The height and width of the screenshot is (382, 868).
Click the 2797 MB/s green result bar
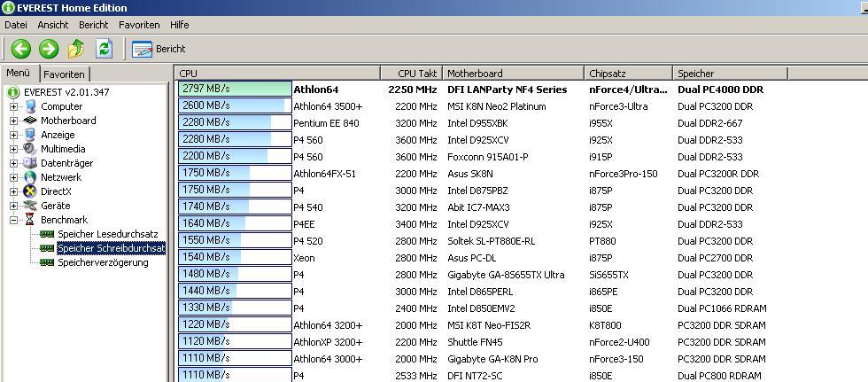click(235, 89)
